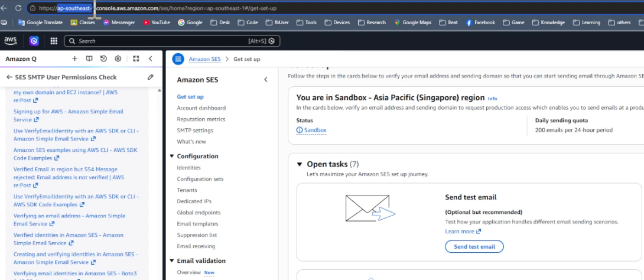This screenshot has height=280, width=644.
Task: Click the Sandbox status link
Action: (x=311, y=130)
